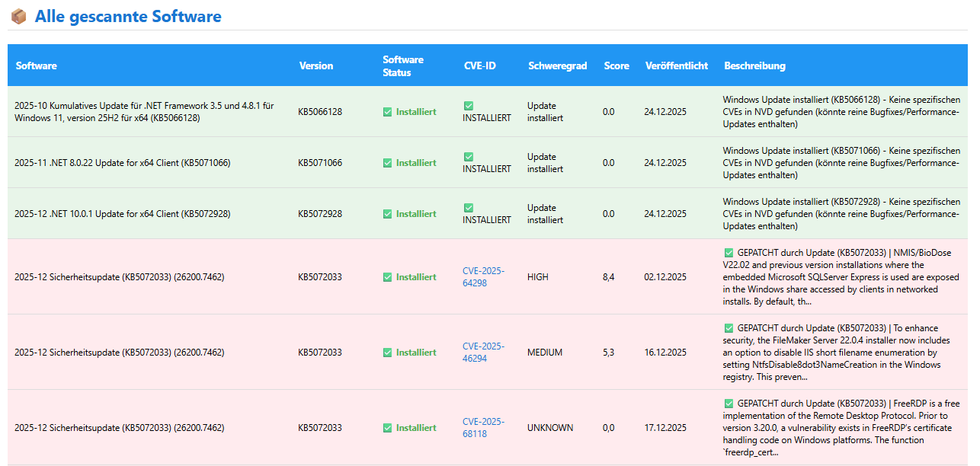Image resolution: width=980 pixels, height=466 pixels.
Task: Open the CVE-2025-46294 link
Action: tap(483, 353)
